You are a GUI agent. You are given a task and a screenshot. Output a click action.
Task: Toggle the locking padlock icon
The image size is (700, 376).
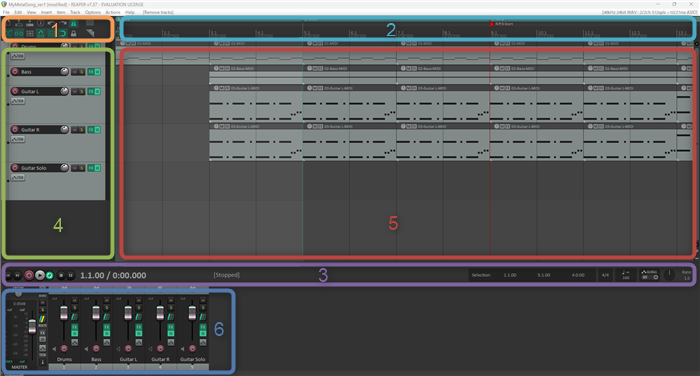[74, 33]
